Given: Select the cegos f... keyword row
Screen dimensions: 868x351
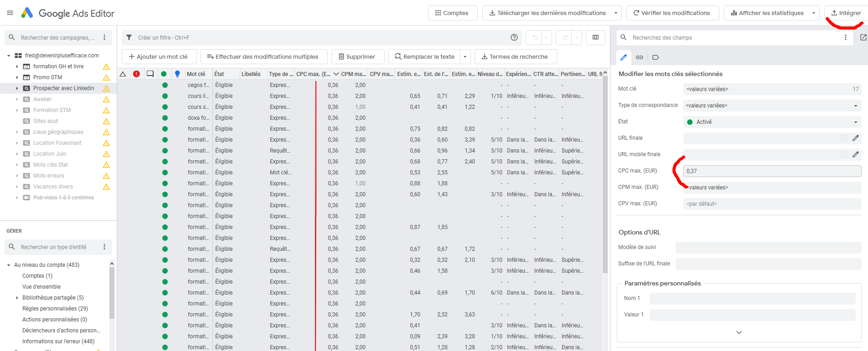Looking at the screenshot, I should click(x=360, y=85).
